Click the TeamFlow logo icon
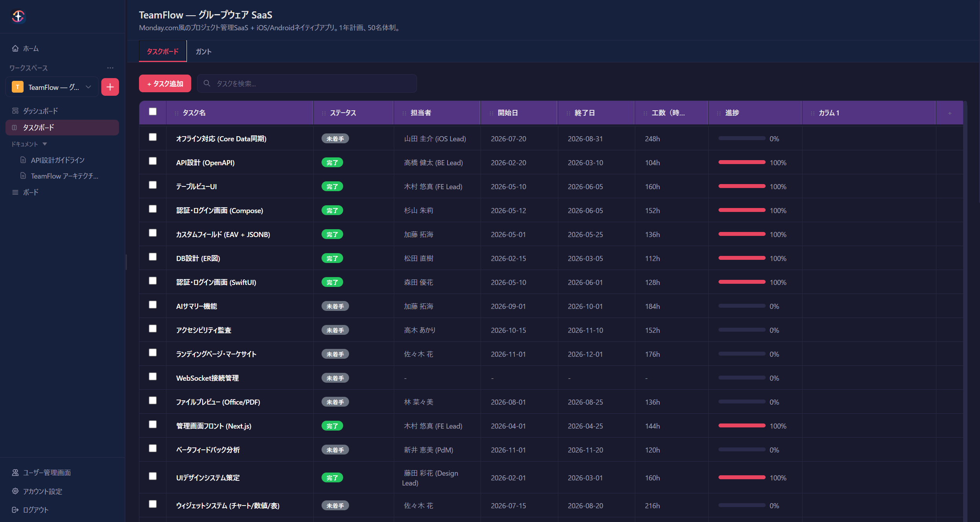 [x=18, y=16]
